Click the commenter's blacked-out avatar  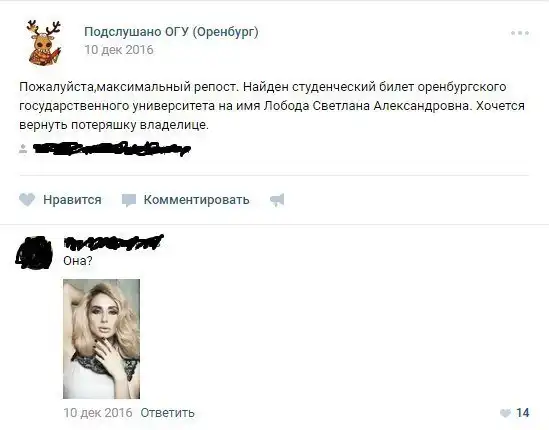pyautogui.click(x=34, y=252)
